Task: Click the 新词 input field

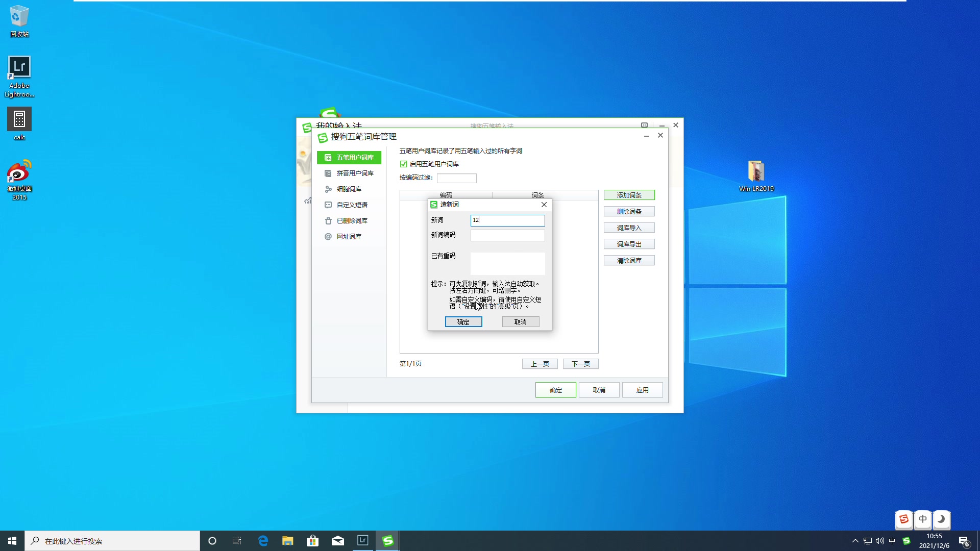Action: pyautogui.click(x=508, y=220)
